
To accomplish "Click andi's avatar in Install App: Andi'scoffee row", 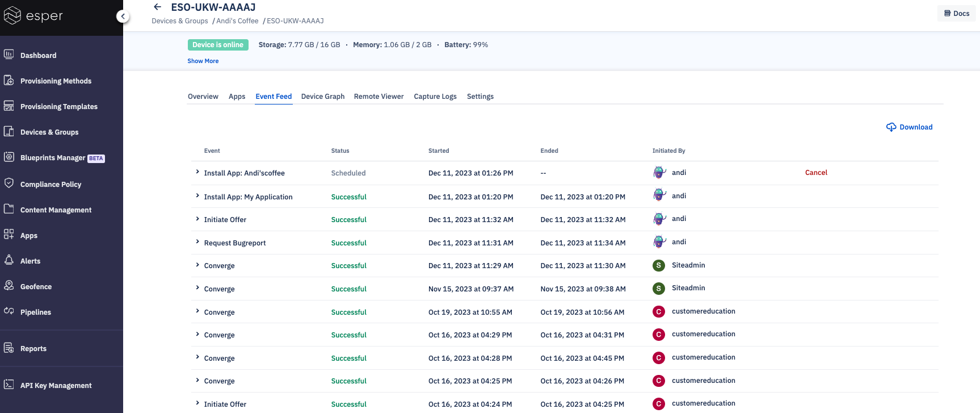I will [659, 173].
